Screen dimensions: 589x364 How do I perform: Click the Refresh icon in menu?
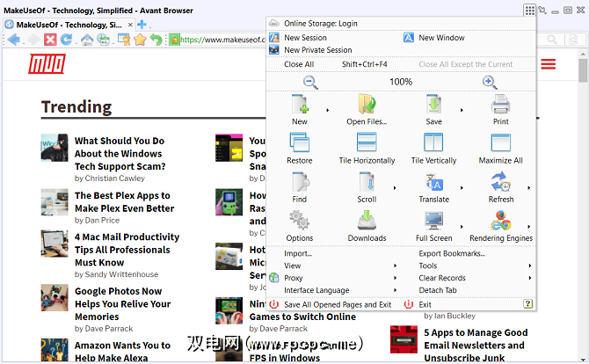click(501, 182)
